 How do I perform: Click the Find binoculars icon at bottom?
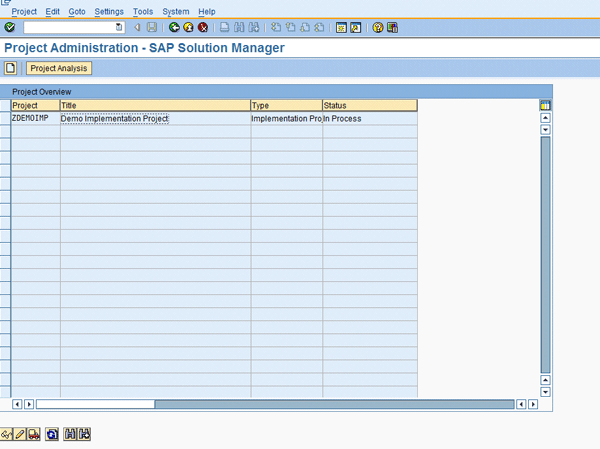(70, 434)
